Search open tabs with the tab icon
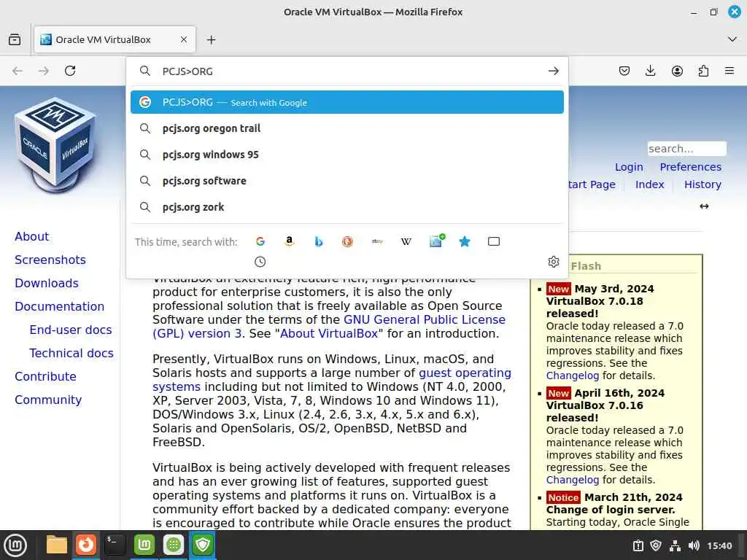This screenshot has height=560, width=747. click(x=494, y=241)
